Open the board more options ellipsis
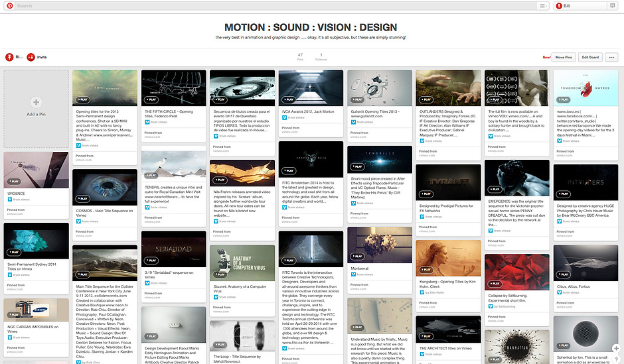 click(x=611, y=57)
